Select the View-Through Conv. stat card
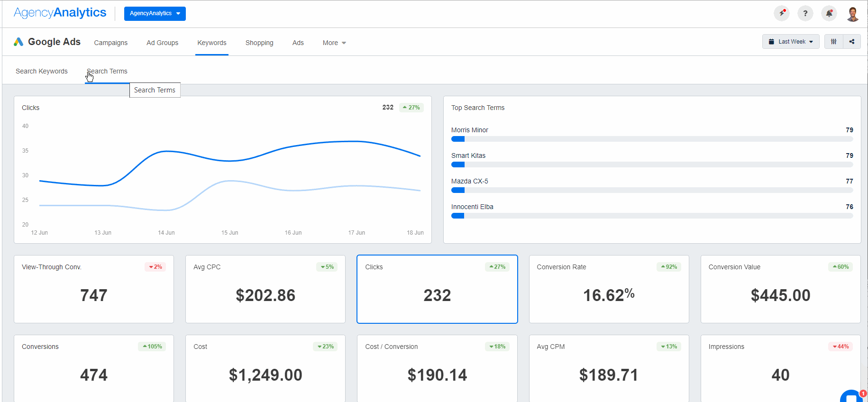This screenshot has width=868, height=402. [94, 289]
